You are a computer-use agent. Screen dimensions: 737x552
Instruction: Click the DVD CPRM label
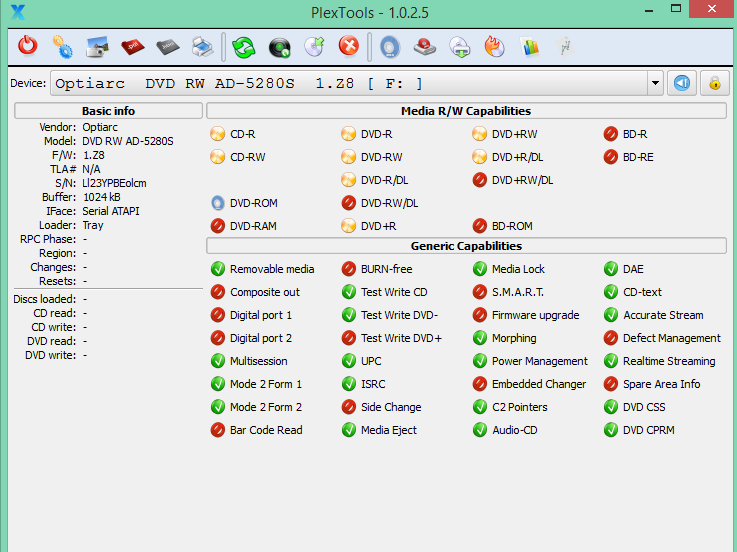tap(649, 430)
